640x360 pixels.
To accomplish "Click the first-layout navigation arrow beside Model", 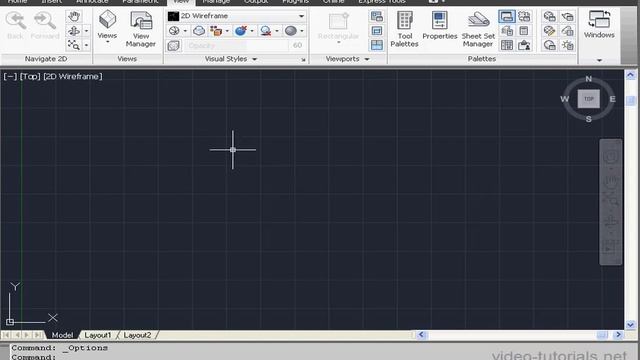I will pos(6,335).
